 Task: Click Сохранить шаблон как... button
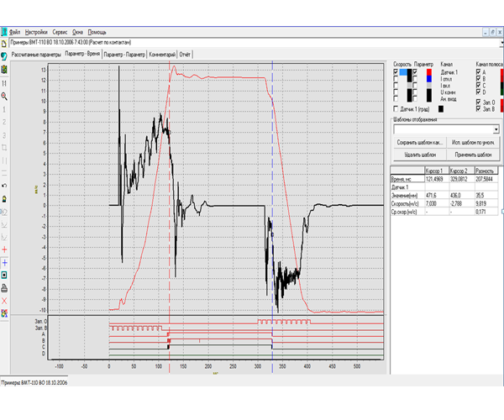coord(420,142)
